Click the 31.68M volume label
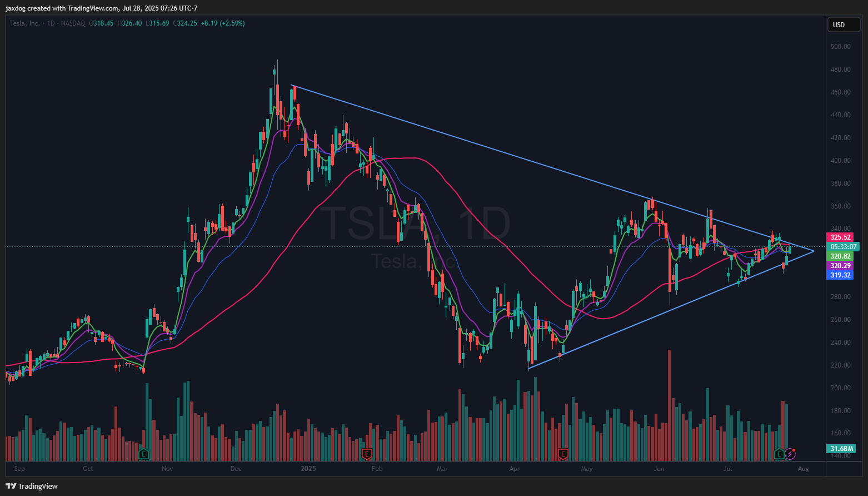 [x=841, y=449]
